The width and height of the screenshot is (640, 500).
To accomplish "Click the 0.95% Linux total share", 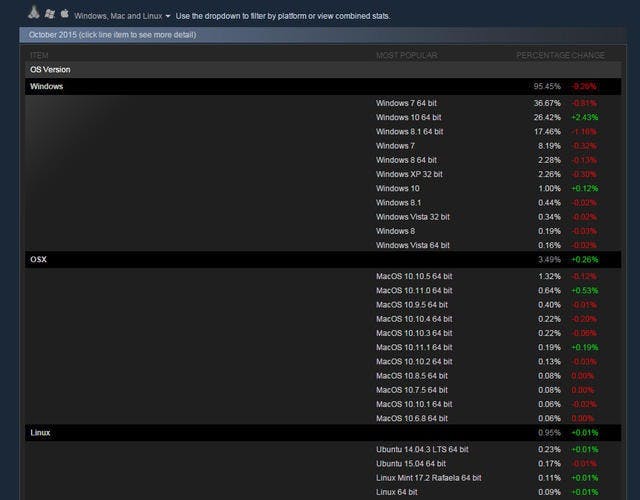I will click(549, 433).
